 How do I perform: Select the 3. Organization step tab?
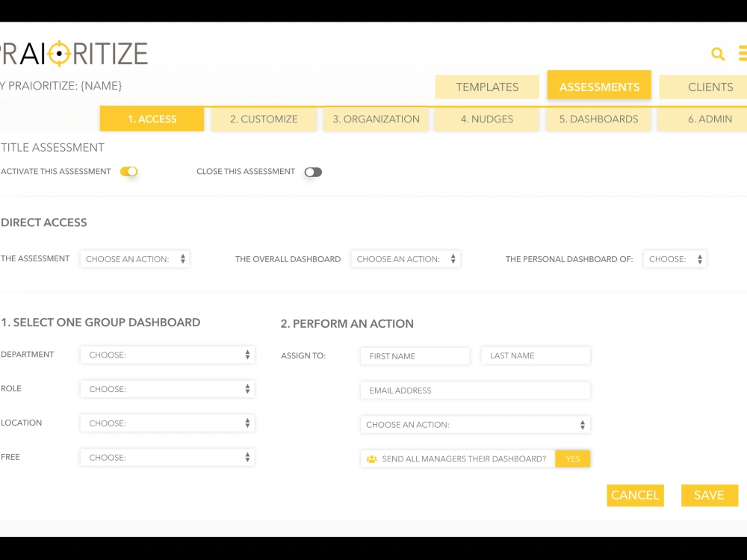tap(376, 119)
